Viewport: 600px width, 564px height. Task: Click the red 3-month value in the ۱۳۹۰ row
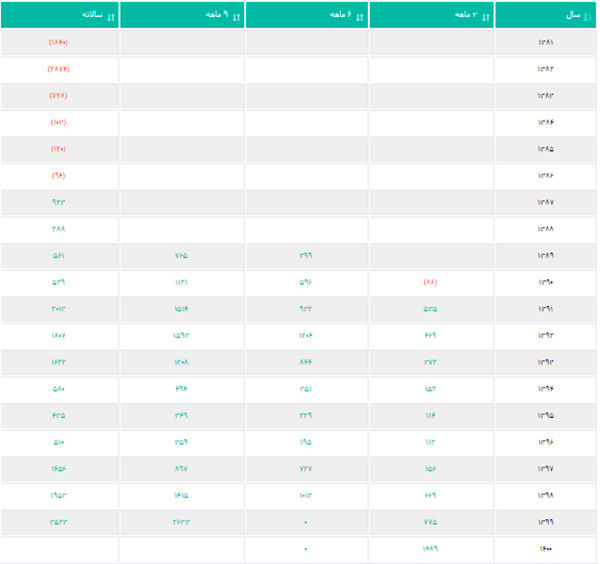pos(430,282)
